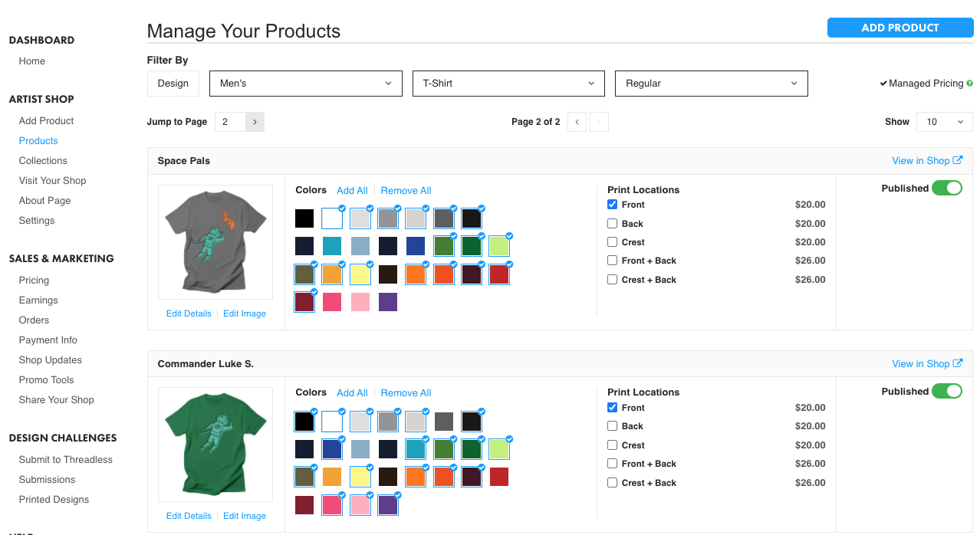Open Collections in the sidebar
980x535 pixels.
[x=43, y=161]
